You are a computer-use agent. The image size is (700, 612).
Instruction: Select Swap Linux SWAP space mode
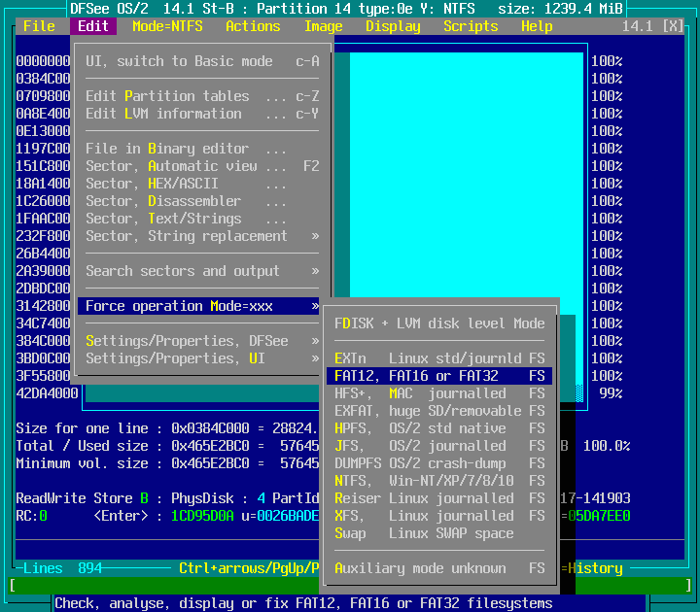439,533
